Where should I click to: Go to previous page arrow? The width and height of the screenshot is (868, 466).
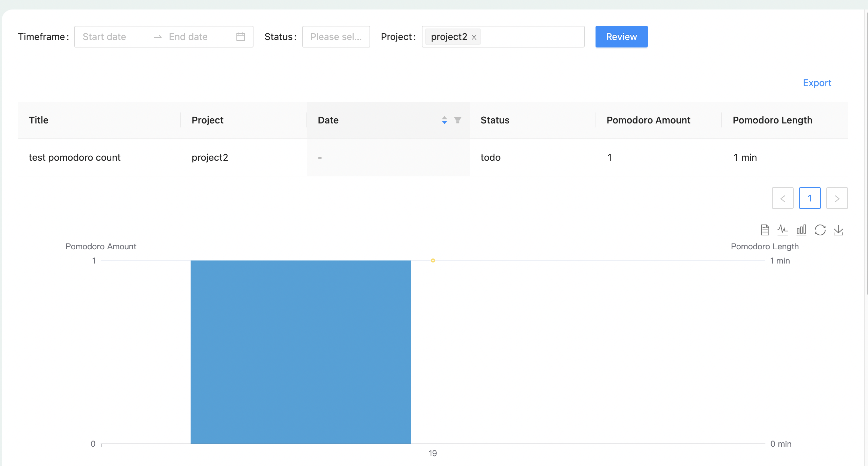click(x=782, y=198)
